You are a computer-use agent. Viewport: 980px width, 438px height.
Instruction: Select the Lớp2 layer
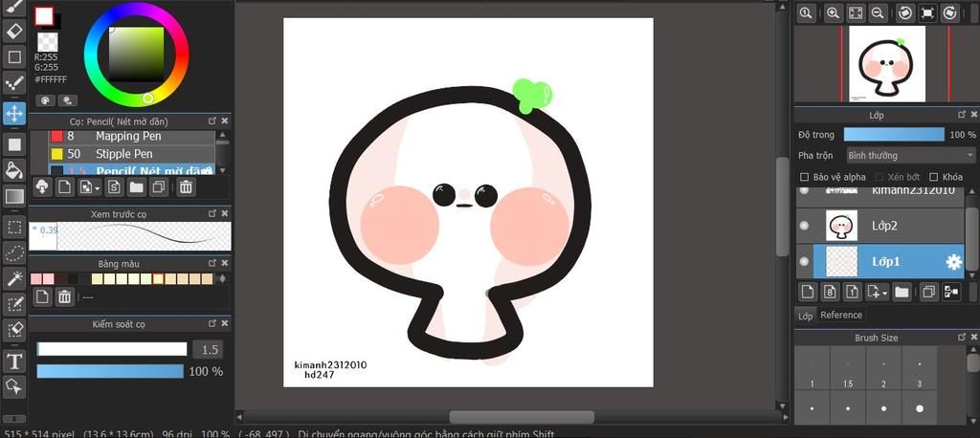pyautogui.click(x=880, y=226)
